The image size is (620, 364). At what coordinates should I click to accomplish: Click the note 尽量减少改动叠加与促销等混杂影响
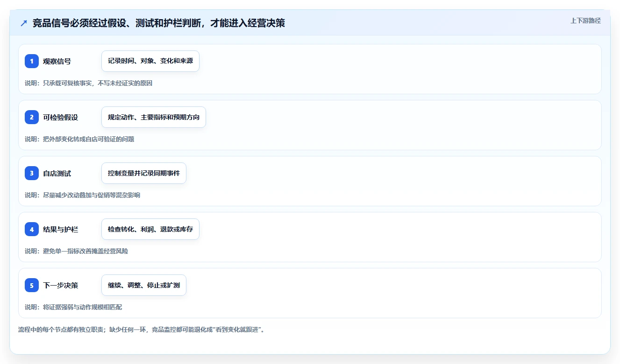(83, 195)
